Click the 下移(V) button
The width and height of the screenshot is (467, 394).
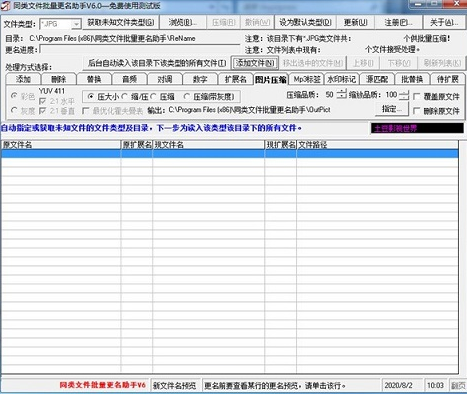point(399,63)
